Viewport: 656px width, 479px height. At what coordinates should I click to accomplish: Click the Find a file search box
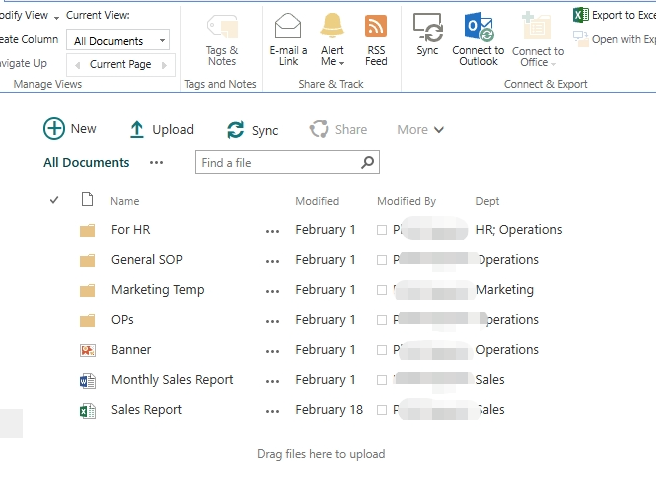tap(287, 162)
